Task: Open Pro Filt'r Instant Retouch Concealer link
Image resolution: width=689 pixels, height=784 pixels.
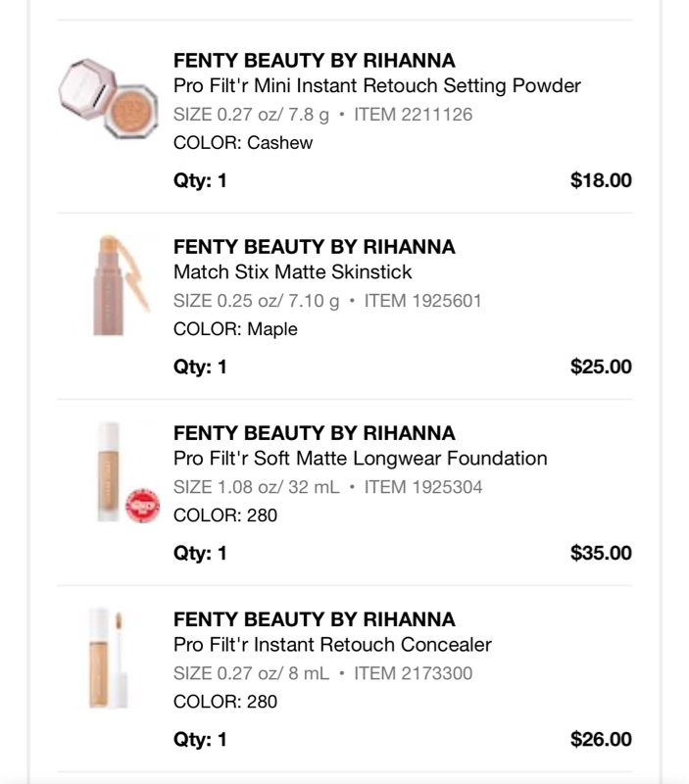Action: click(x=332, y=645)
